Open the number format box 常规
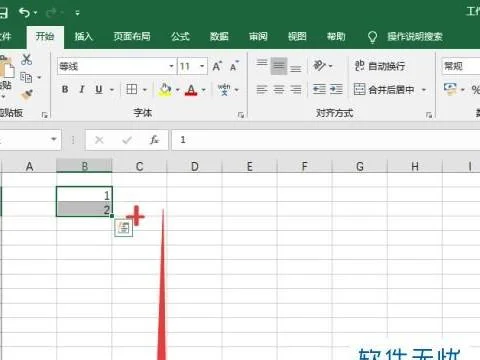Screen dimensions: 480x360 click(461, 66)
